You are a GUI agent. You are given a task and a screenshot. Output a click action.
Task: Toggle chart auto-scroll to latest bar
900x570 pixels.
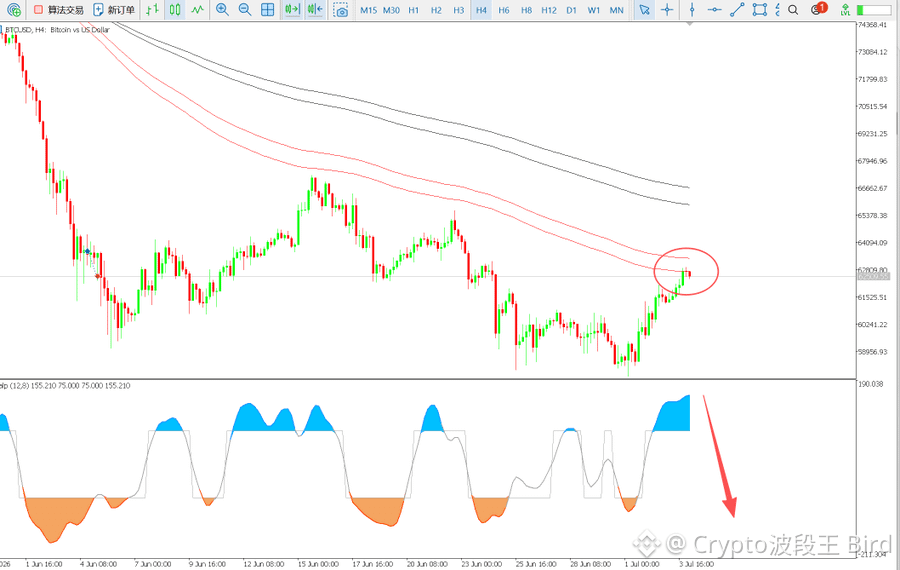292,10
